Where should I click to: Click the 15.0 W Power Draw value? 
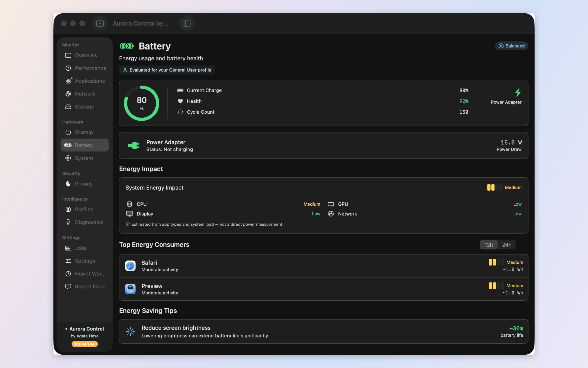[511, 143]
